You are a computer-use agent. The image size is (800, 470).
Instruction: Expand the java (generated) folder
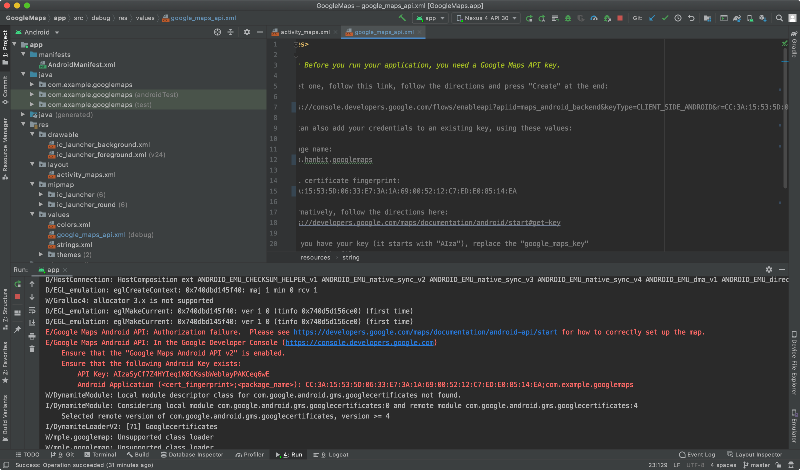coord(23,114)
